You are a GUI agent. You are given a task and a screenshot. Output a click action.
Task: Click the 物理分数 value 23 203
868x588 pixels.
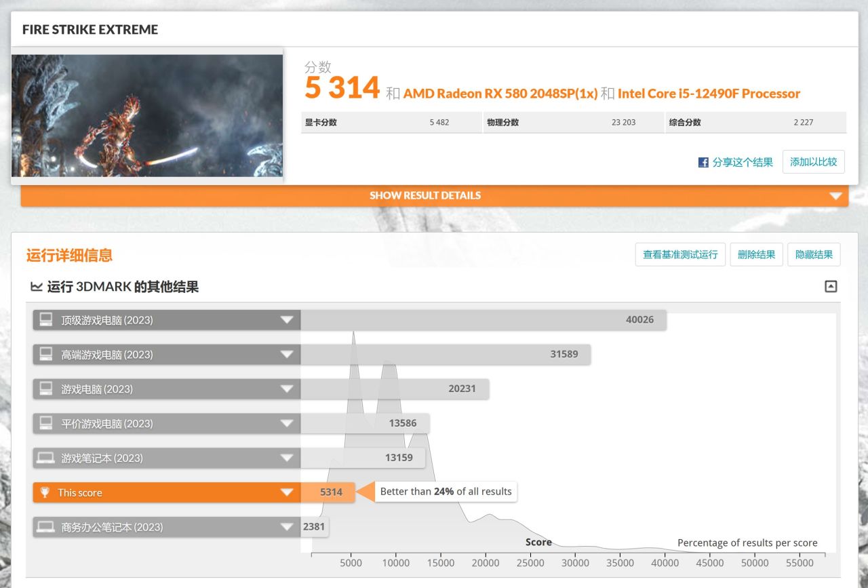(x=623, y=123)
